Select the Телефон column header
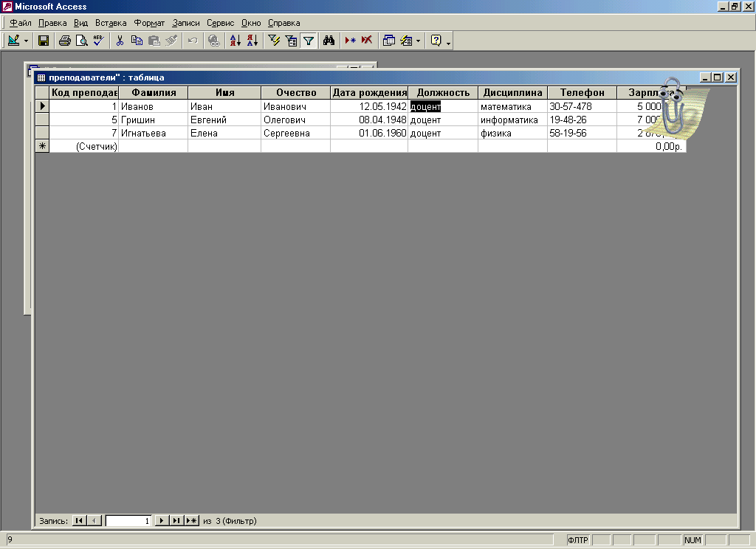Screen dimensions: 756x549 pos(582,92)
